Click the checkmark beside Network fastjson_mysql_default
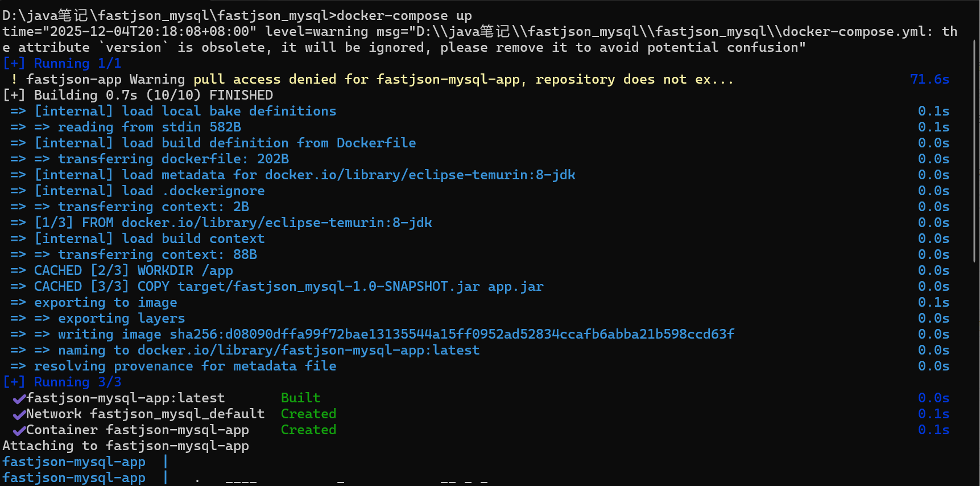Screen dimensions: 980x486 coord(19,414)
